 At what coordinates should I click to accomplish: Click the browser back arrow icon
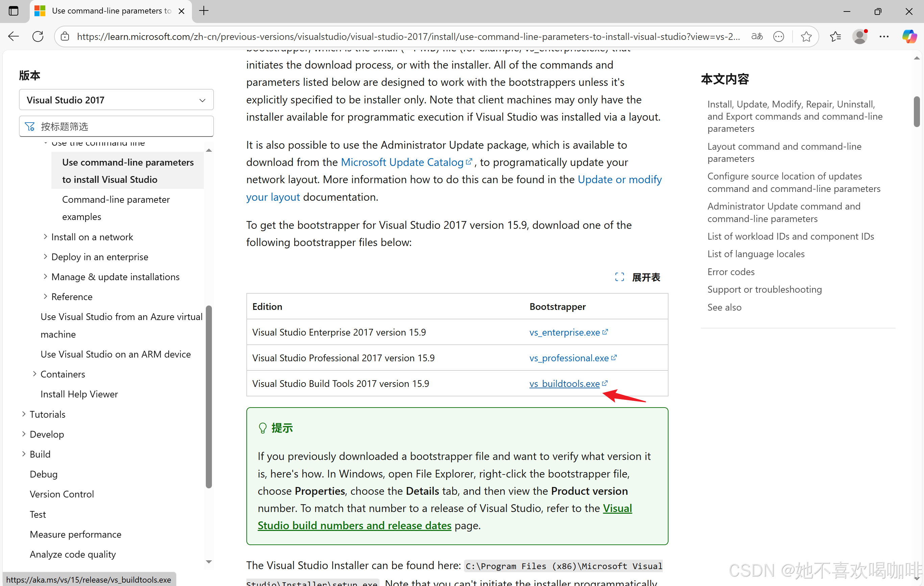pos(14,36)
